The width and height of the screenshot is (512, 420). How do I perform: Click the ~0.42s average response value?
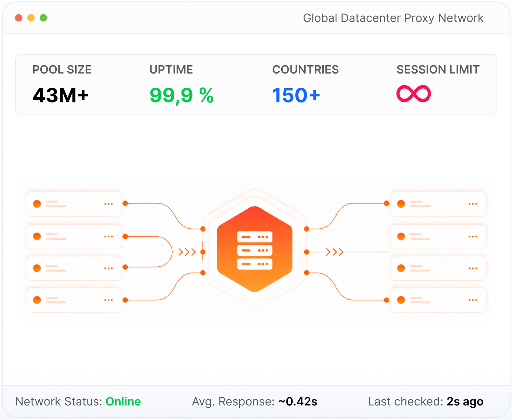pyautogui.click(x=298, y=402)
